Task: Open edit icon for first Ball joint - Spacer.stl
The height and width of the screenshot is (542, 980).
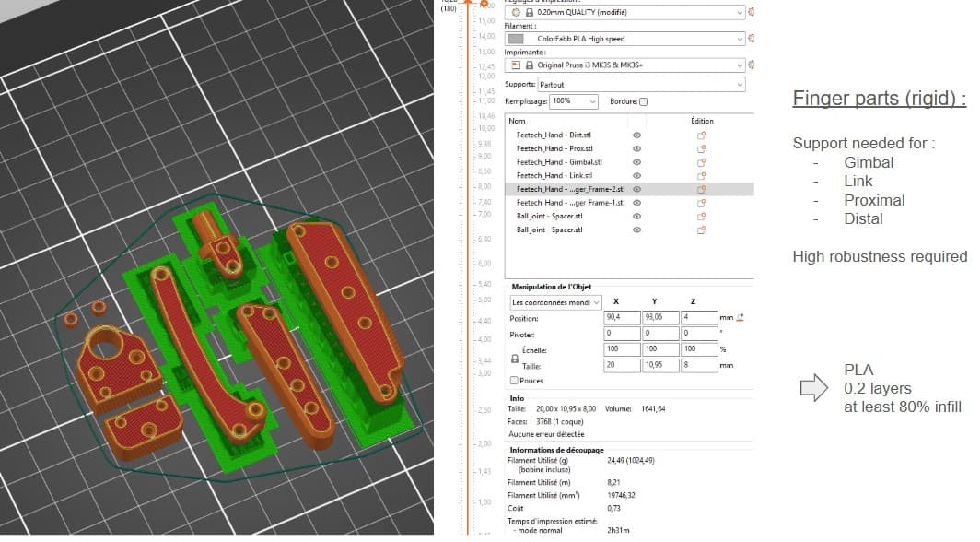Action: tap(701, 217)
